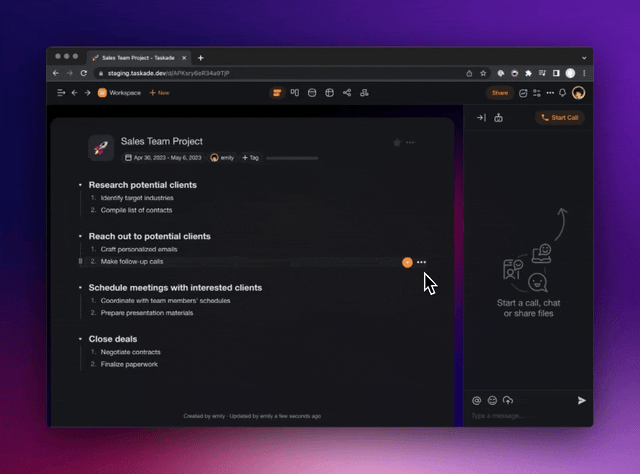Viewport: 640px width, 474px height.
Task: Star the Sales Team Project
Action: pyautogui.click(x=397, y=142)
